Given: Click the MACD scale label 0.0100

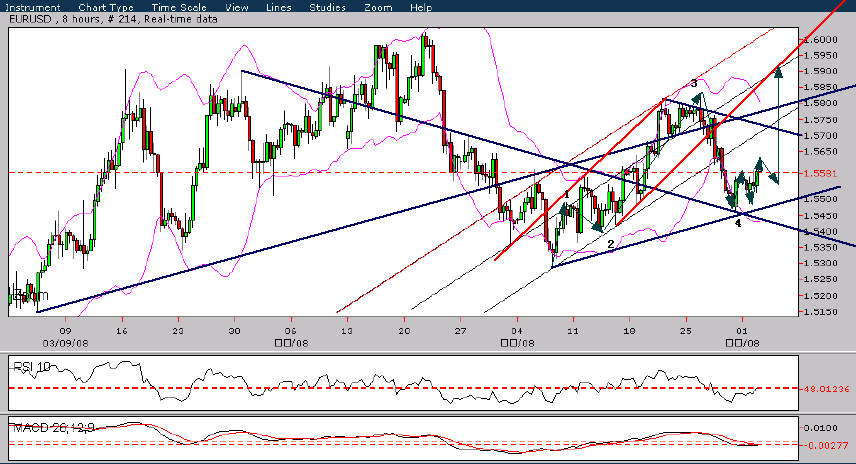Looking at the screenshot, I should (x=821, y=427).
